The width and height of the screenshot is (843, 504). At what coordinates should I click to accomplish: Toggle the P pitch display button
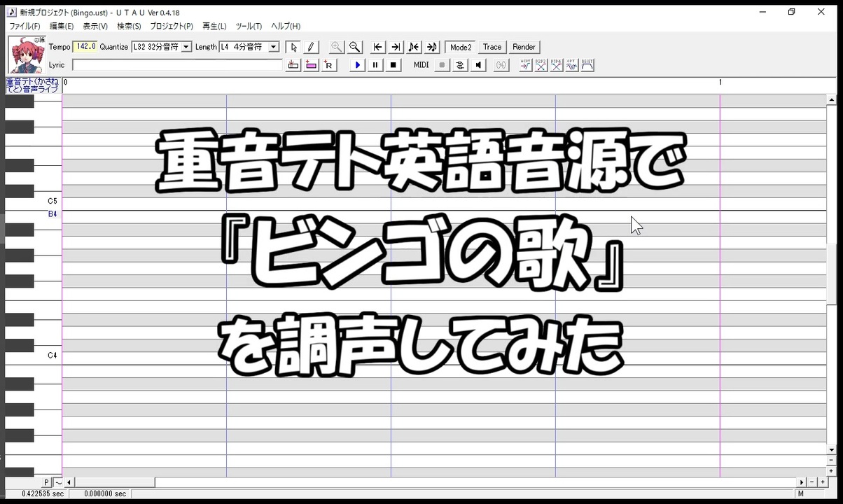(47, 482)
